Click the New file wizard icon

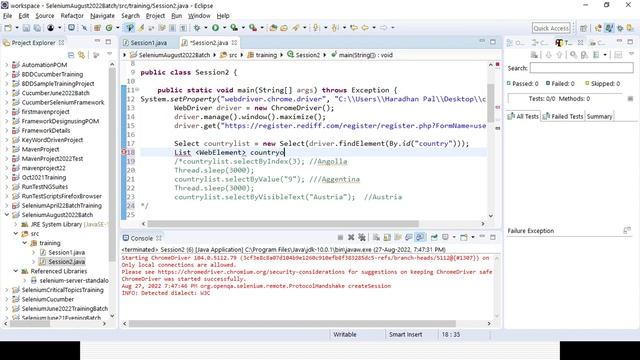click(8, 28)
